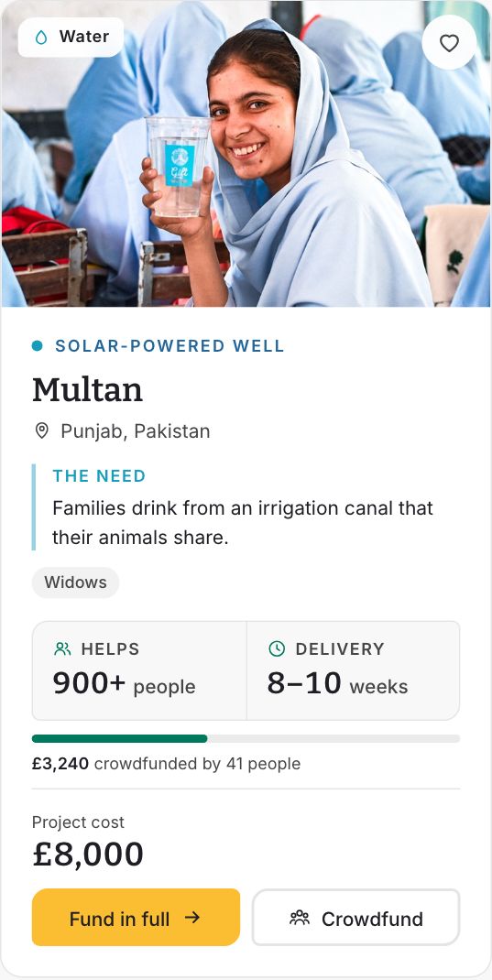Viewport: 492px width, 980px height.
Task: Click the Punjab, Pakistan location text
Action: [135, 431]
